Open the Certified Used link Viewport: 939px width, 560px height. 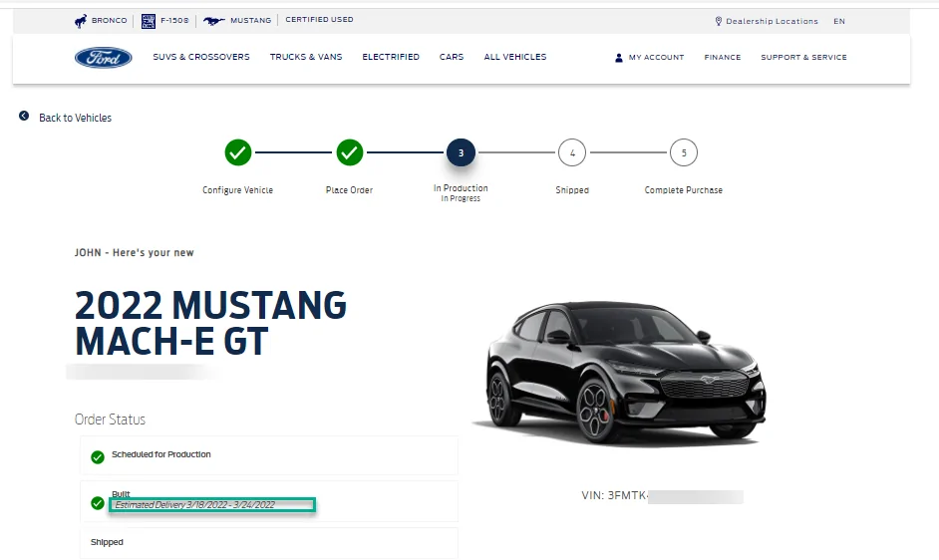(x=319, y=20)
